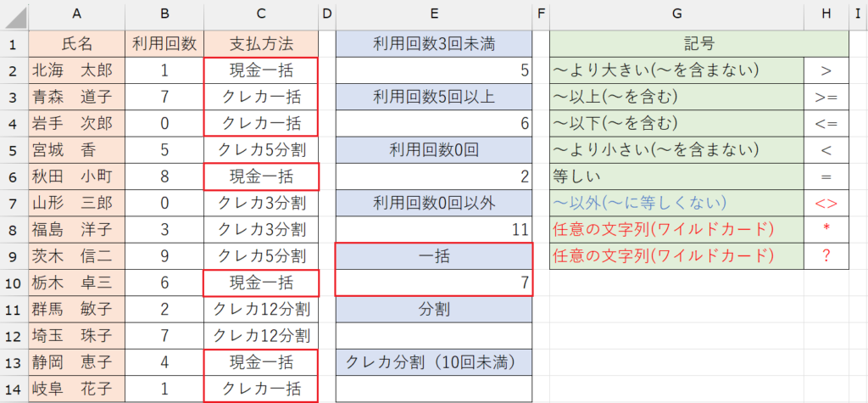Click usage count 3 for 福島 洋子
868x403 pixels.
click(x=164, y=229)
